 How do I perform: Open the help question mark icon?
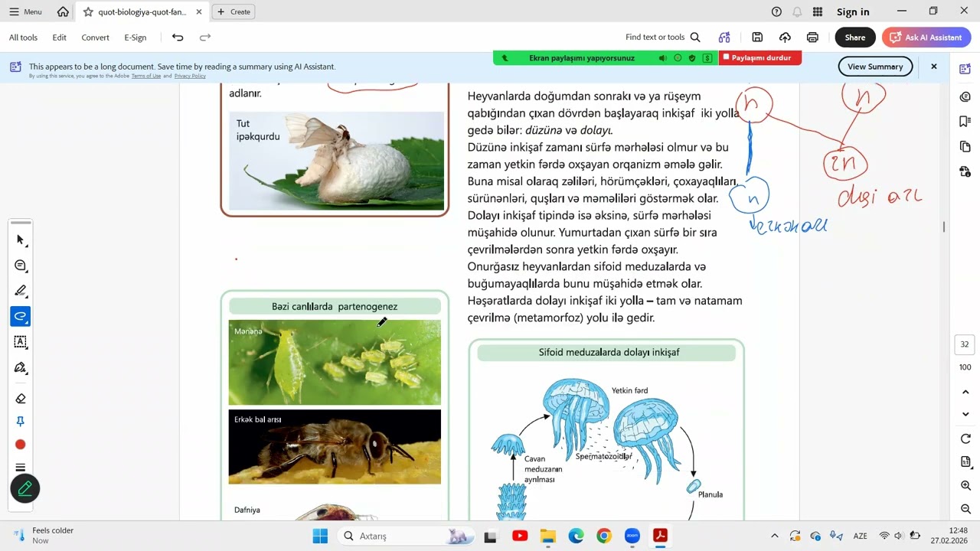click(x=776, y=11)
